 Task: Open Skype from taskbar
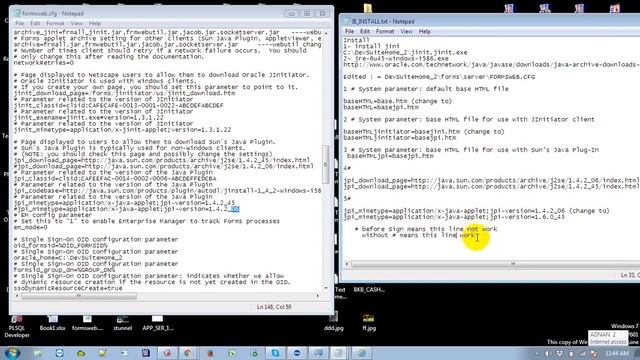276,353
